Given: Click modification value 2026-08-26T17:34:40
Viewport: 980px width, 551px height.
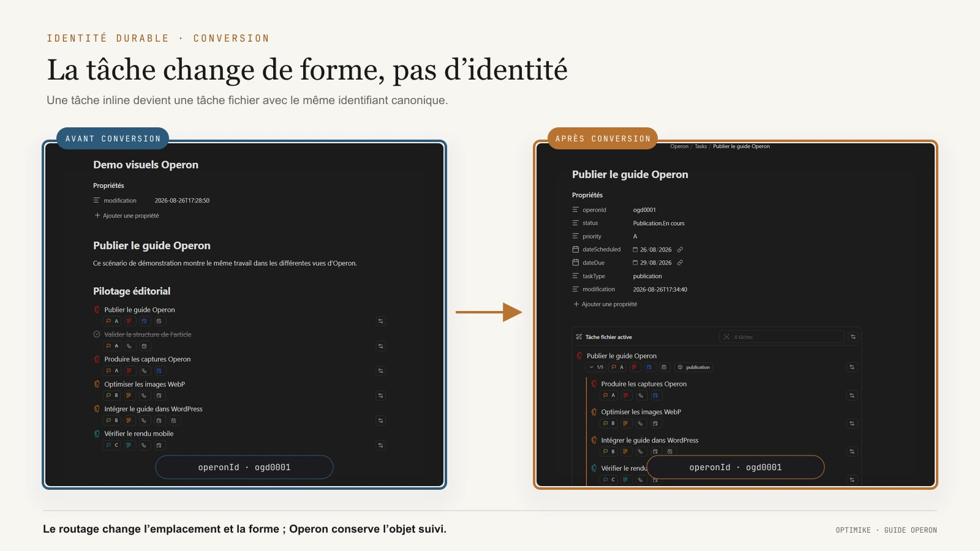Looking at the screenshot, I should 660,290.
